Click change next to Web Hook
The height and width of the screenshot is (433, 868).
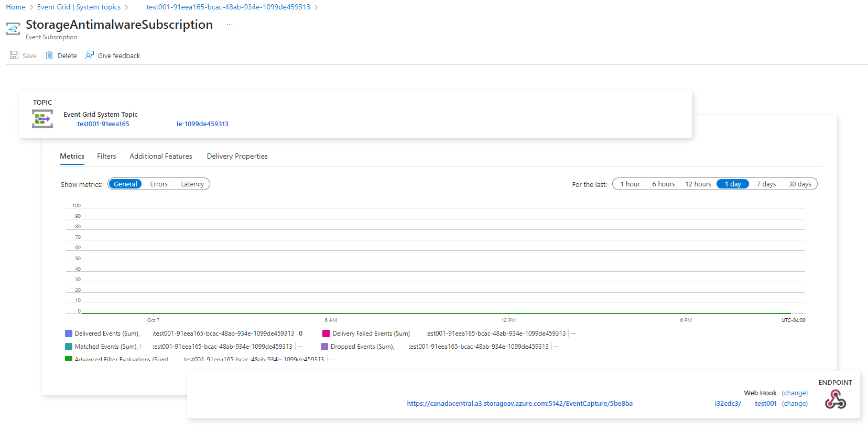[x=795, y=393]
